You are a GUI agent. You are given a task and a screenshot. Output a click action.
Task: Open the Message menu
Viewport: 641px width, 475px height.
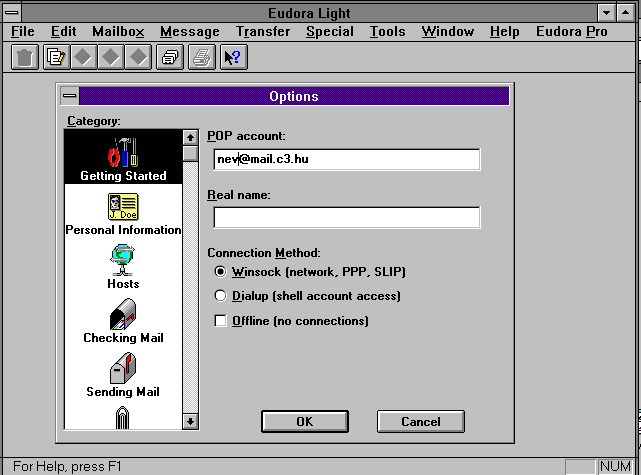coord(190,31)
